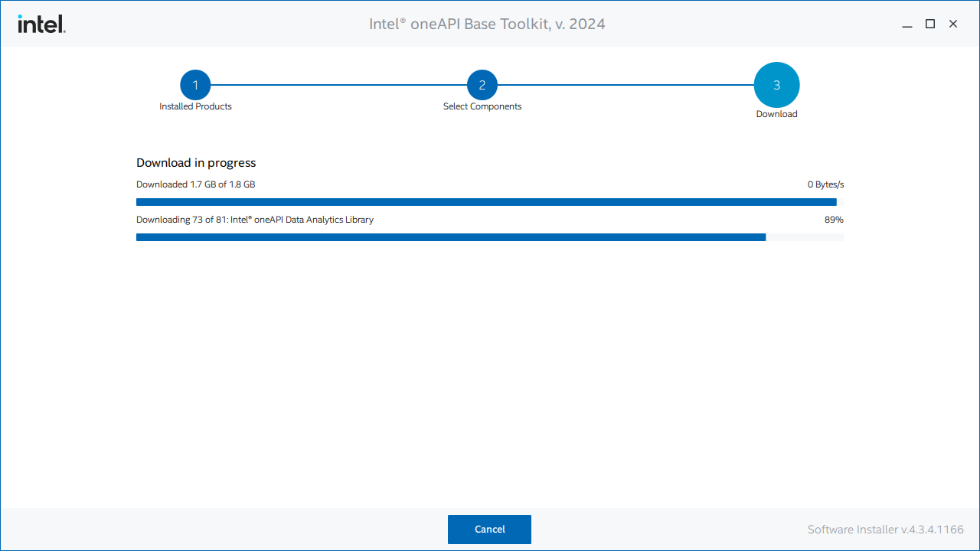Viewport: 980px width, 551px height.
Task: Select step 1 circle for Installed Products
Action: pyautogui.click(x=195, y=84)
